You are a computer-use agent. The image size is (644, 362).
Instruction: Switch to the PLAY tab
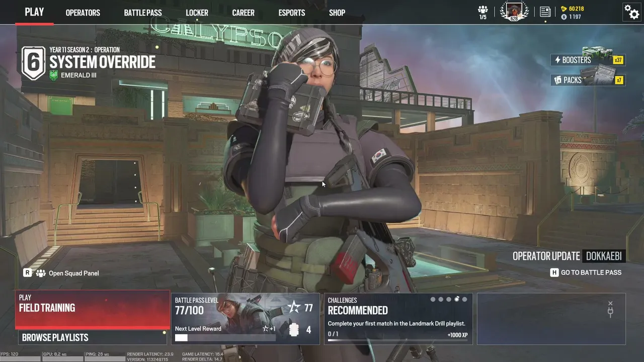tap(34, 12)
